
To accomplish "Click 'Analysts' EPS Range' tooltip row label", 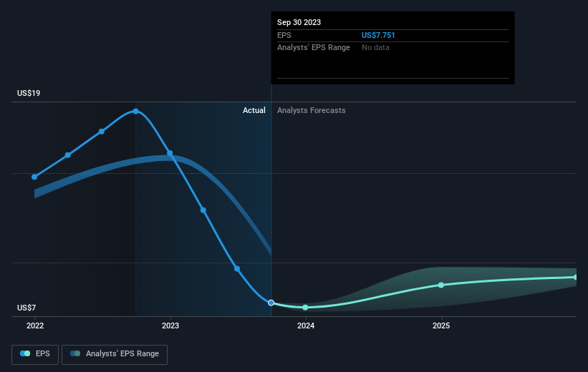I will [x=314, y=48].
